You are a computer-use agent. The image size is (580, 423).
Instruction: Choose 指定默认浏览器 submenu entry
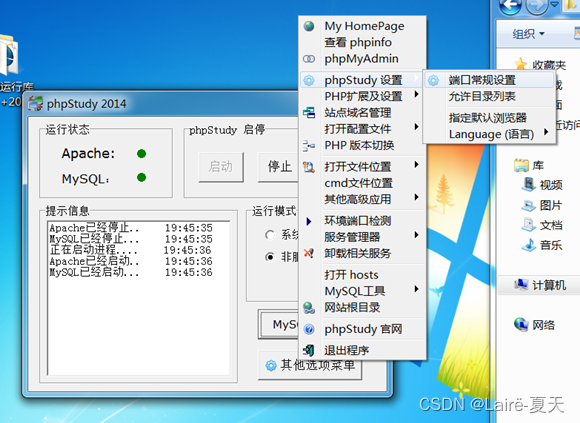(x=488, y=118)
